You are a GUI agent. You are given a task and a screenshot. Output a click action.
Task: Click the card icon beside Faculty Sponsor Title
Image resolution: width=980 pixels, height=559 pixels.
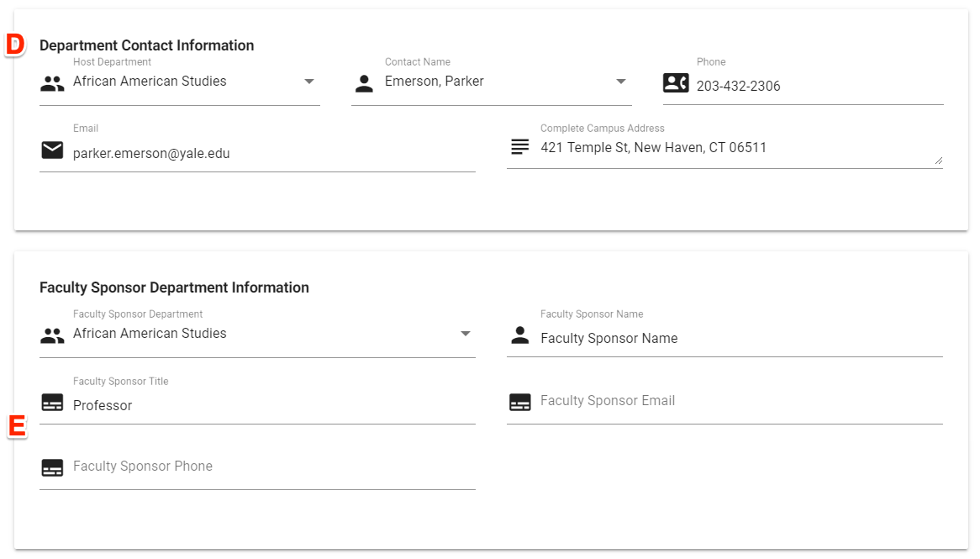[52, 403]
